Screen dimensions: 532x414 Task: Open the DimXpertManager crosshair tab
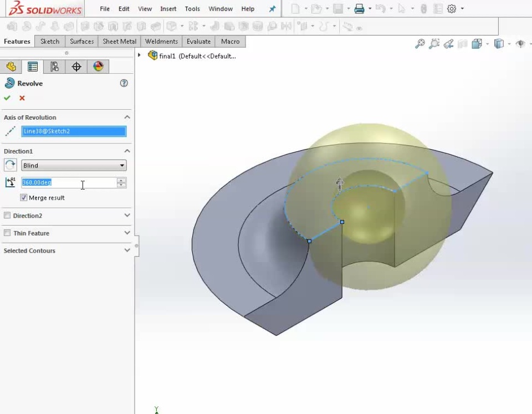[x=76, y=67]
